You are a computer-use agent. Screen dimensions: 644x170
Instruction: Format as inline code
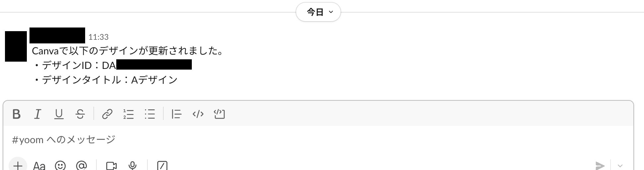[198, 114]
